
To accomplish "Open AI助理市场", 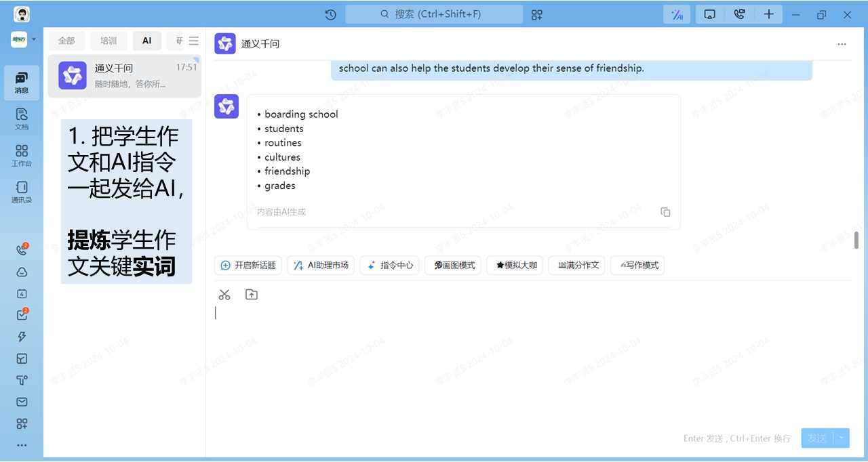I will click(321, 266).
